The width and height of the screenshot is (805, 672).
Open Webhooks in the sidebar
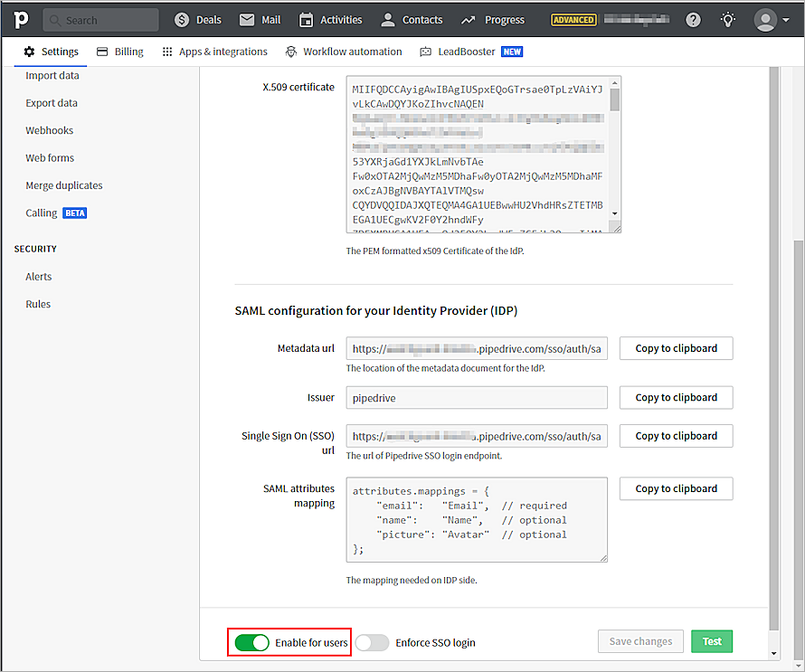50,130
